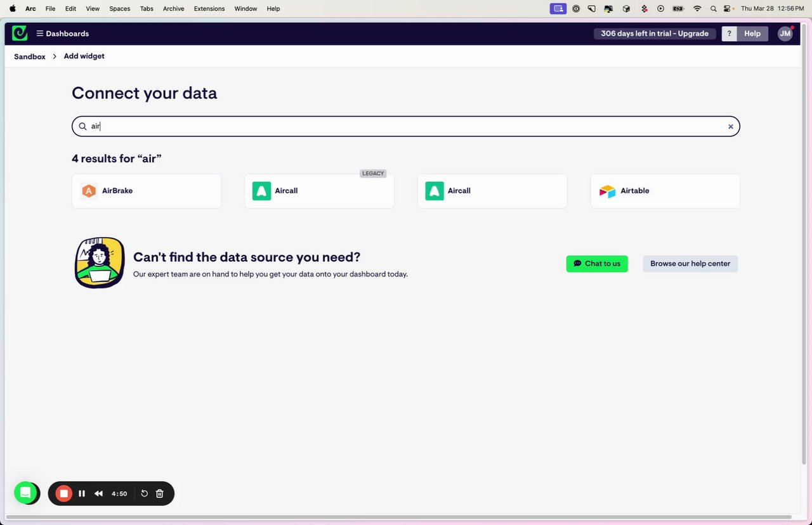
Task: Open Browse our help center
Action: [x=690, y=264]
